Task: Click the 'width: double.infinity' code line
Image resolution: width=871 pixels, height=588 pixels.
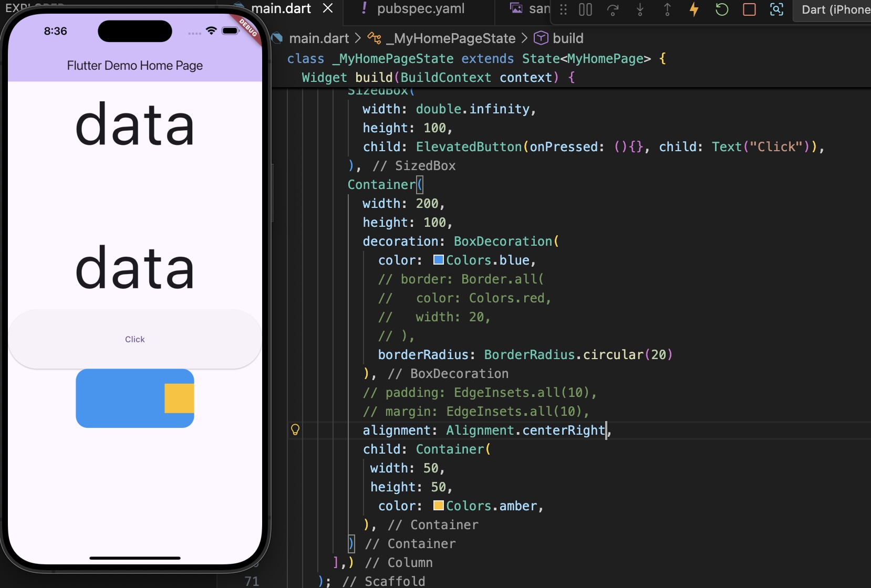Action: coord(449,109)
